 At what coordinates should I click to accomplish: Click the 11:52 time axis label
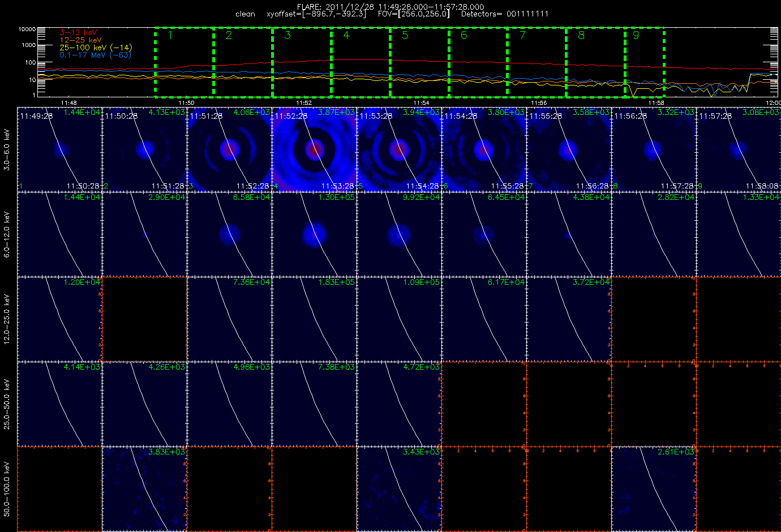[304, 103]
